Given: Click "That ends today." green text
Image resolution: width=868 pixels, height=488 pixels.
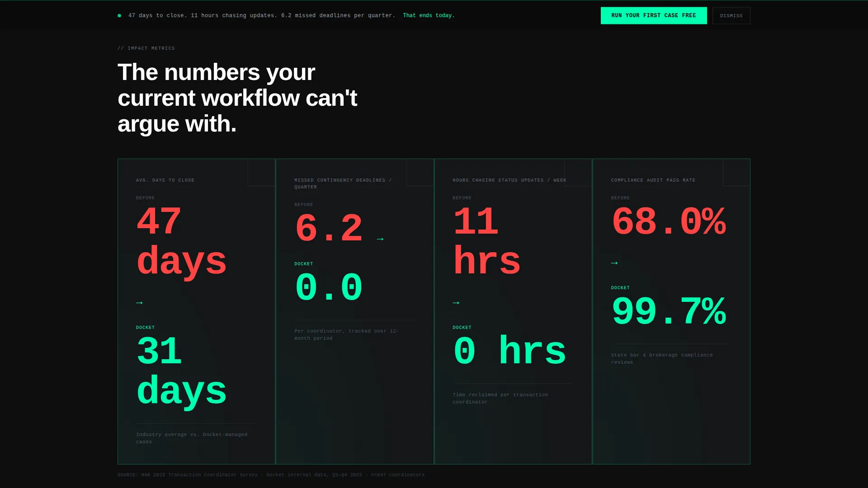Looking at the screenshot, I should pyautogui.click(x=429, y=16).
